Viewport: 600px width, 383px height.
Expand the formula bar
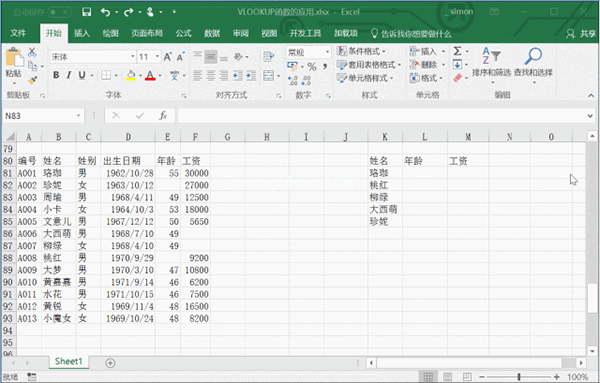tap(590, 116)
